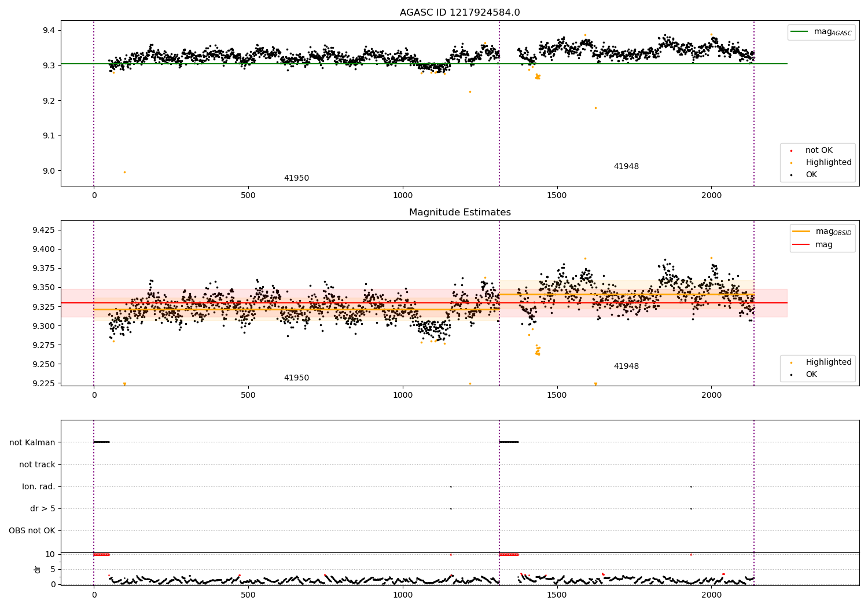Click the red horizontal 'mag' line in the middle plot
Image resolution: width=868 pixels, height=608 pixels.
(424, 303)
